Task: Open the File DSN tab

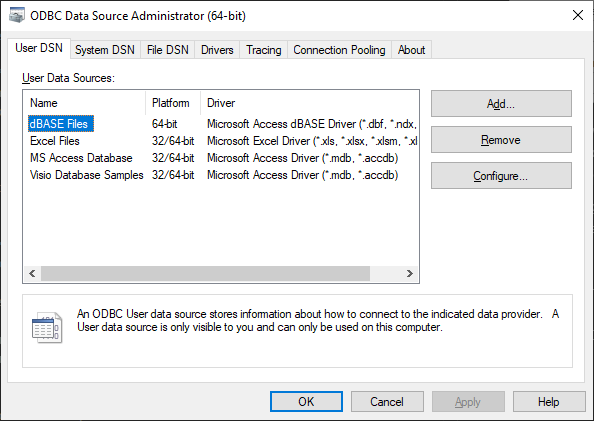Action: tap(167, 50)
